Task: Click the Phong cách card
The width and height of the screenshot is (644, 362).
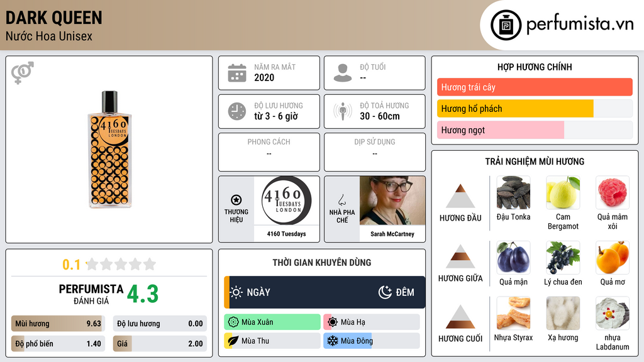Action: [x=269, y=152]
